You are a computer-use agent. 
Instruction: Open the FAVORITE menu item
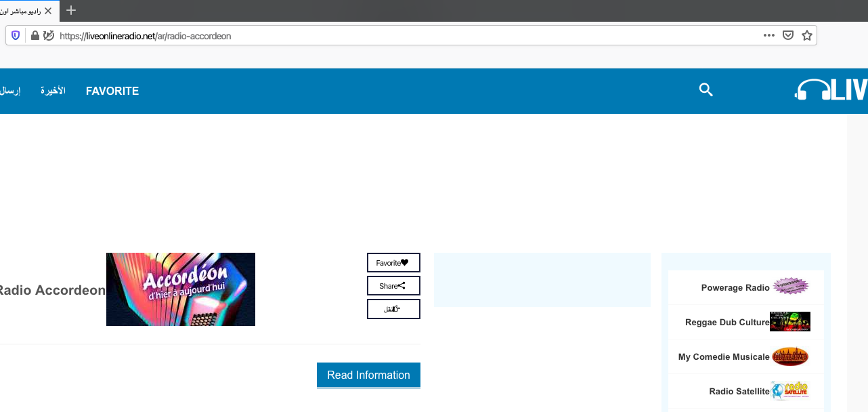pyautogui.click(x=112, y=91)
